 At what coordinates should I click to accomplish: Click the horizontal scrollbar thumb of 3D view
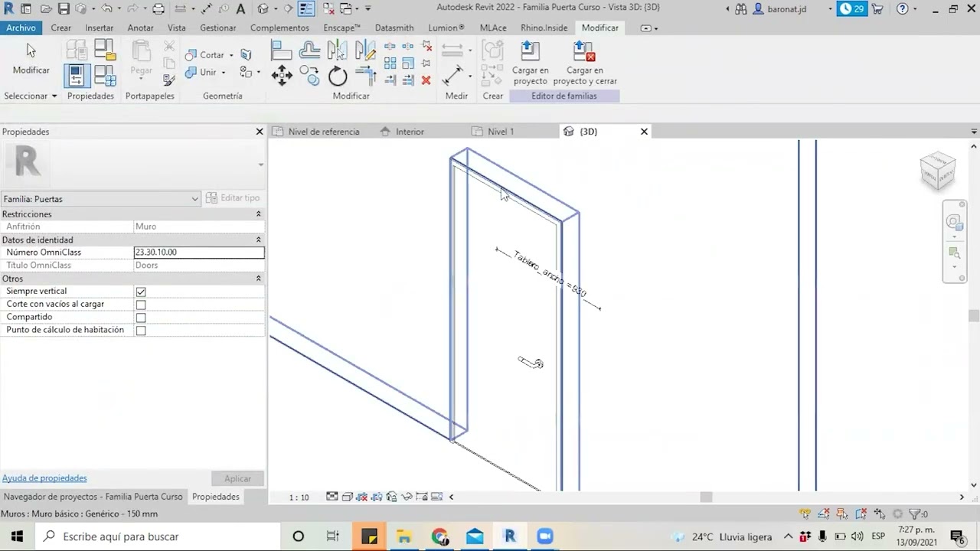click(x=707, y=497)
